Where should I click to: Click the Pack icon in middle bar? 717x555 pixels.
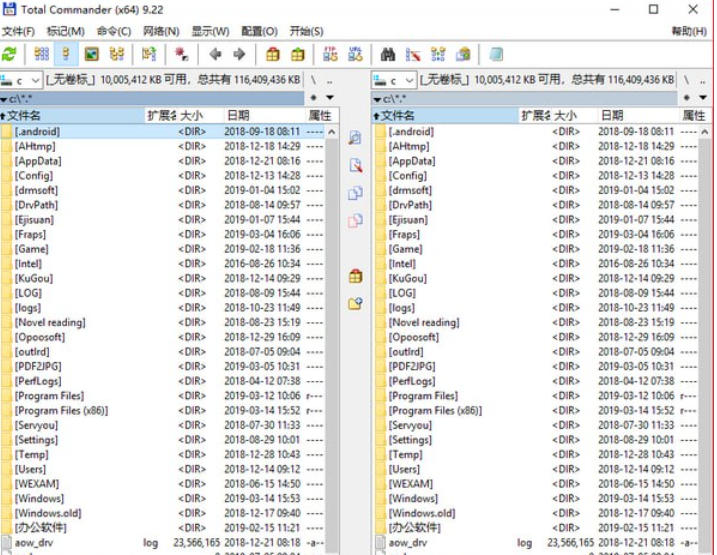[355, 276]
